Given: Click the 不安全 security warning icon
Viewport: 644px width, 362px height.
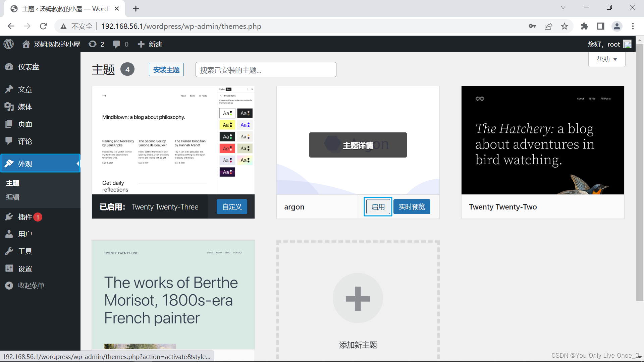Looking at the screenshot, I should 63,26.
